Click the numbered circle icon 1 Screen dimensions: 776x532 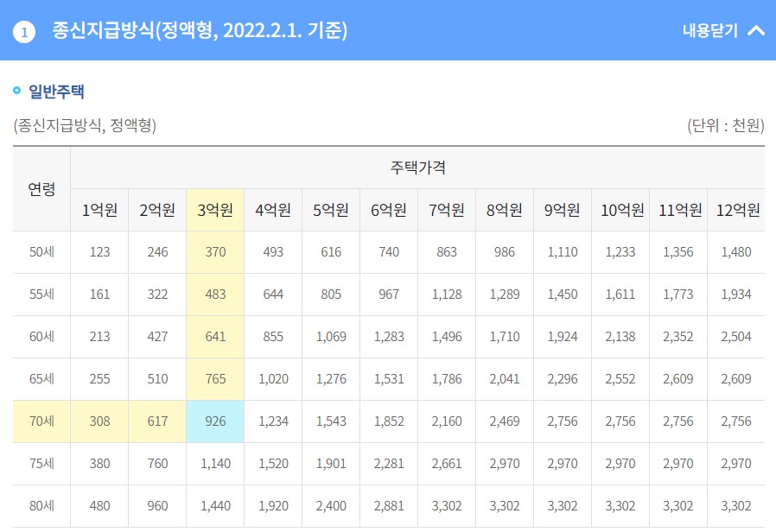pos(24,32)
